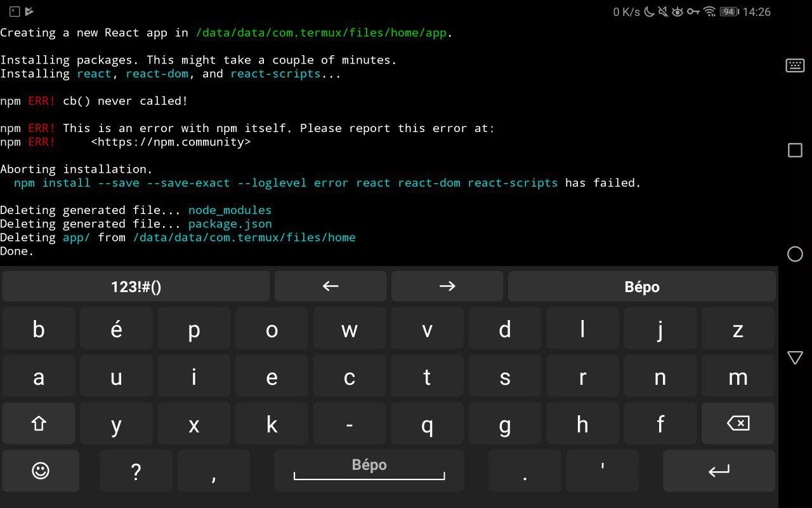
Task: Tap the letter v key
Action: point(427,330)
